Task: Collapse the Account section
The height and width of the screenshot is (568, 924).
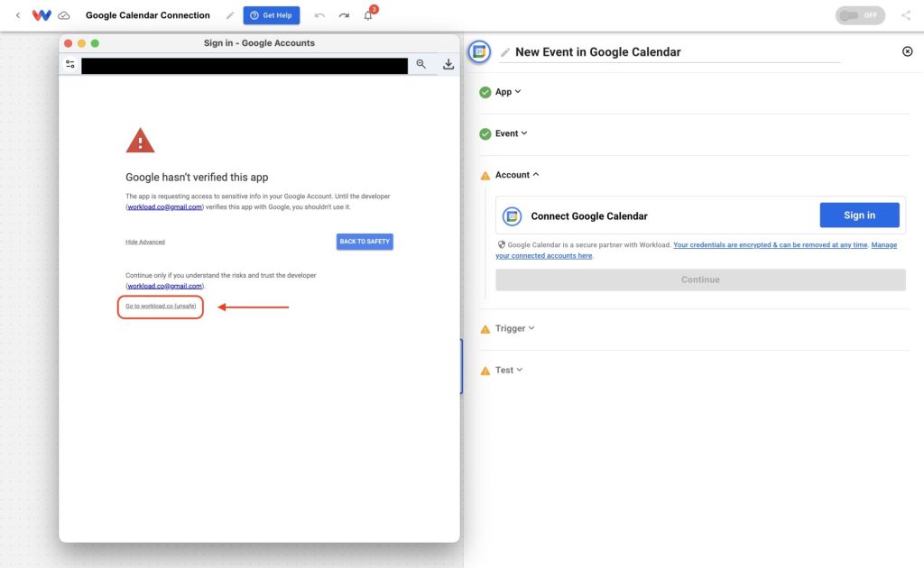Action: point(517,175)
